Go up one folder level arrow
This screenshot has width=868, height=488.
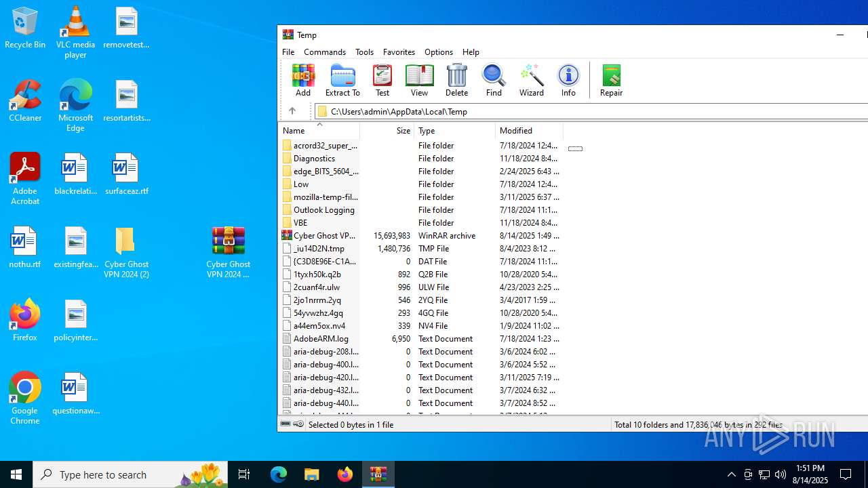pos(292,111)
